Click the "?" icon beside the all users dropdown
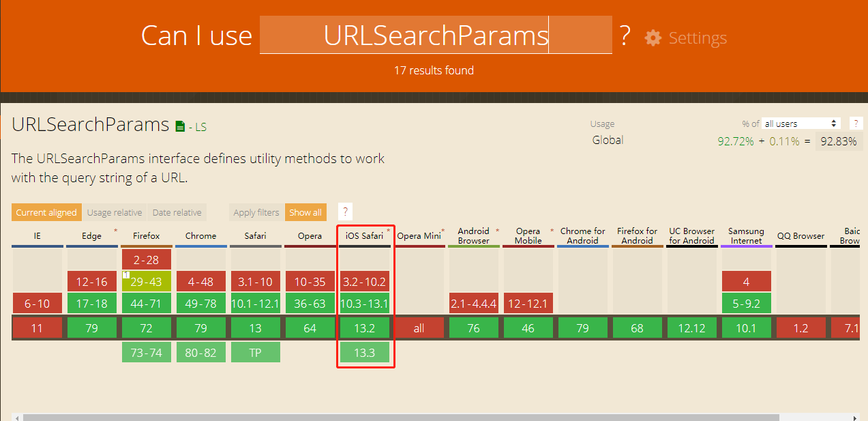This screenshot has height=421, width=868. tap(856, 123)
